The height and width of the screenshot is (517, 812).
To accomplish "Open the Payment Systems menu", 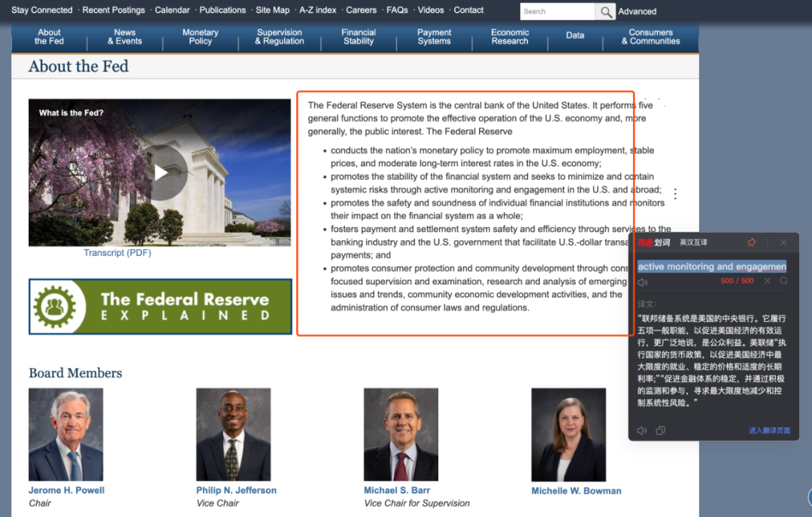I will (x=434, y=37).
